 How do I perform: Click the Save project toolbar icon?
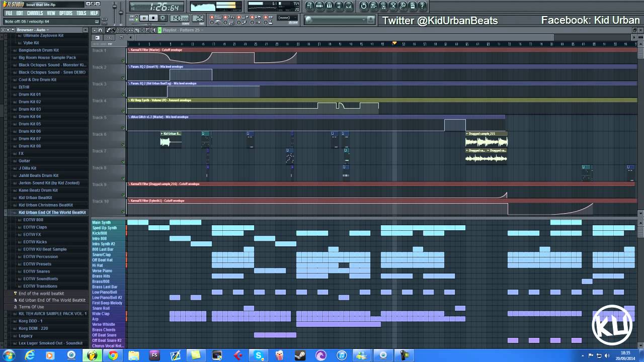tap(373, 6)
